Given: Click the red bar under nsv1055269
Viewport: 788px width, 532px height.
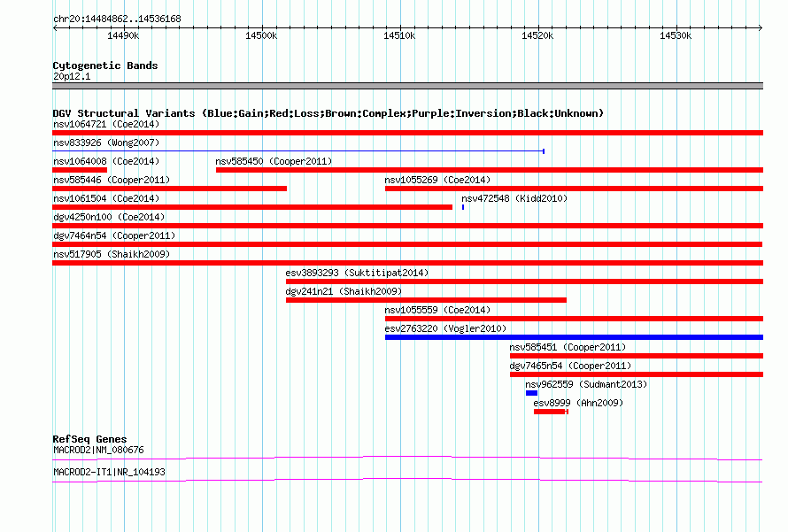Looking at the screenshot, I should [x=574, y=189].
